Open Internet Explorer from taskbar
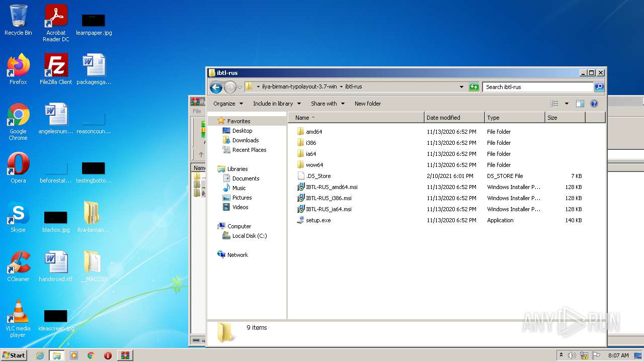Image resolution: width=644 pixels, height=362 pixels. coord(40,355)
